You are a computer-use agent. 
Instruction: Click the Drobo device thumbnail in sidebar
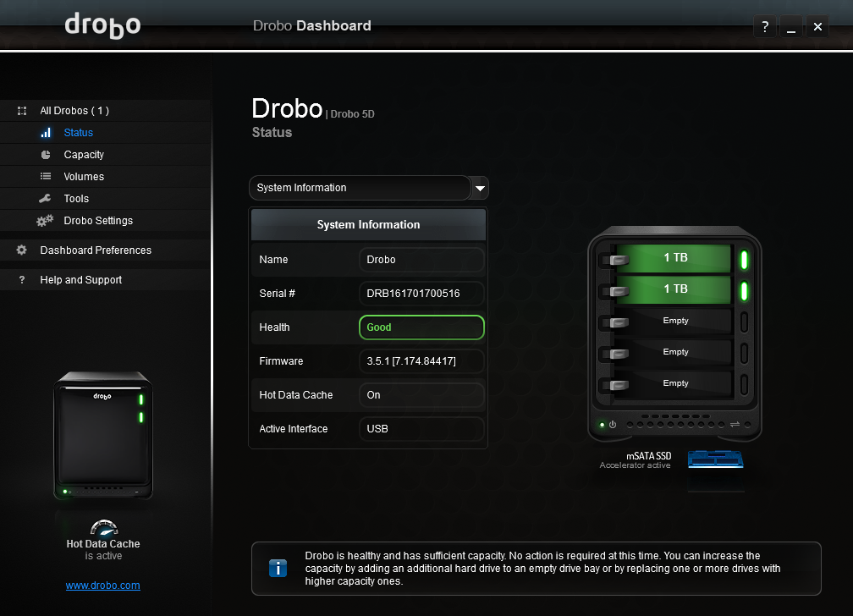pos(103,435)
